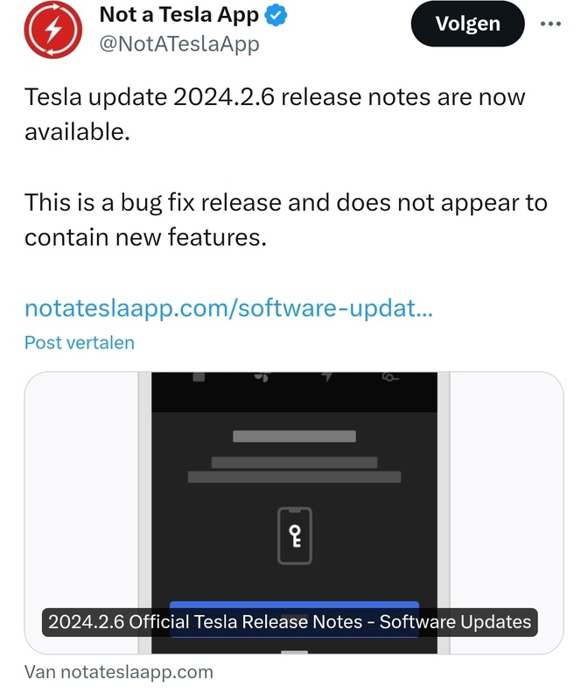
Task: Tap the charging lightning bolt icon
Action: [x=327, y=374]
